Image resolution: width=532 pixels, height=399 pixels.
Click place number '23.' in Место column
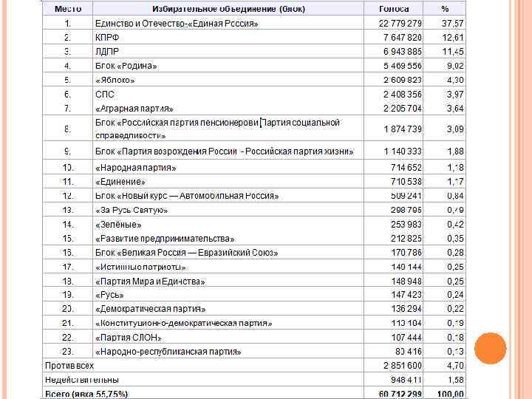tap(68, 352)
